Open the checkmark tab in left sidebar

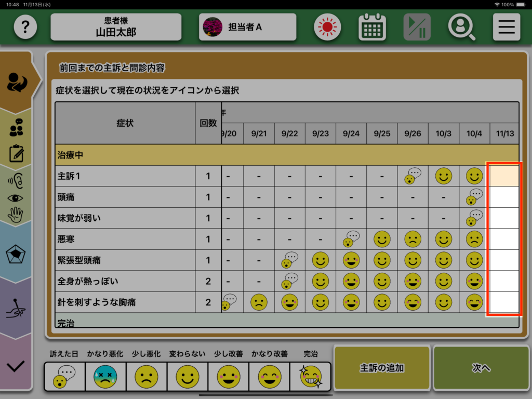click(16, 366)
